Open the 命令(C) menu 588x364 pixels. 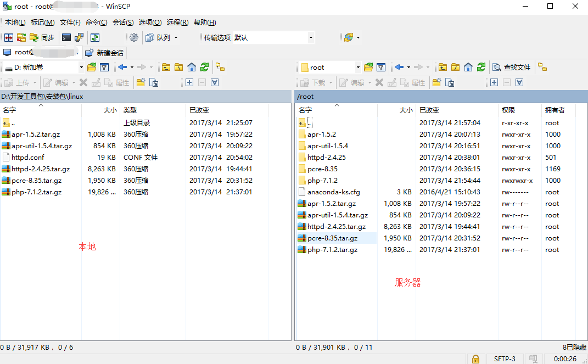click(97, 23)
